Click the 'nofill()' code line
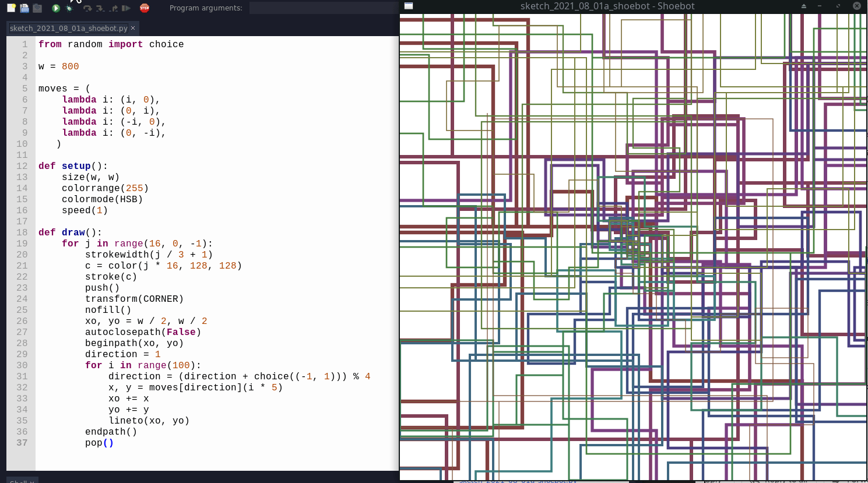 click(x=108, y=310)
